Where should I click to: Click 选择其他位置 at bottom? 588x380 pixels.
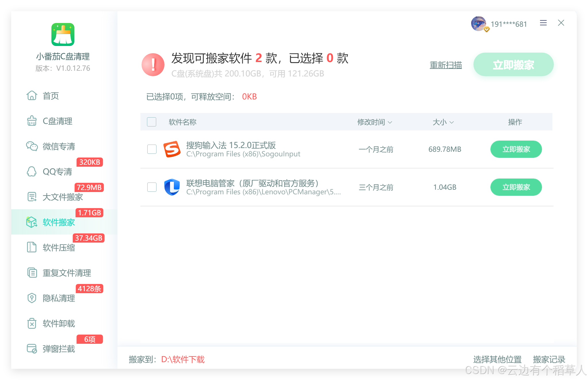point(497,359)
